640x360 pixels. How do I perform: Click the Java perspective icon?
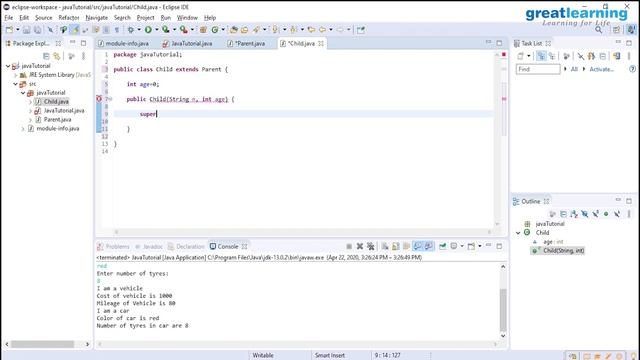(631, 30)
